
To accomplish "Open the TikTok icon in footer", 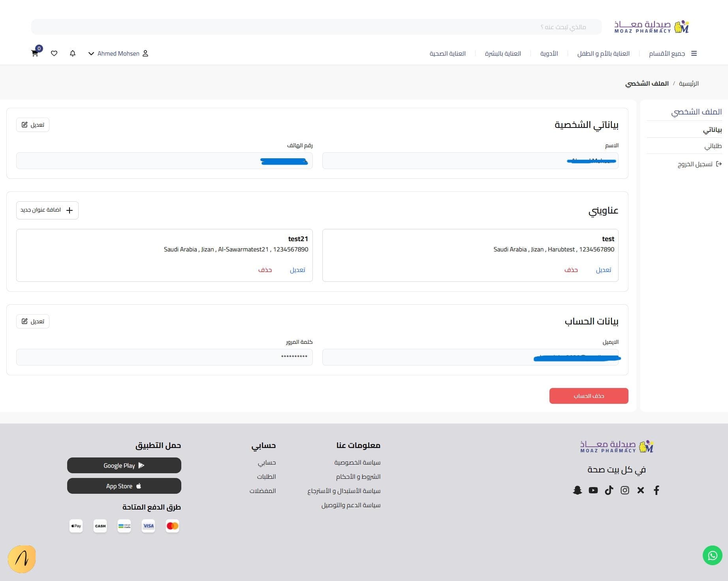I will [x=609, y=490].
